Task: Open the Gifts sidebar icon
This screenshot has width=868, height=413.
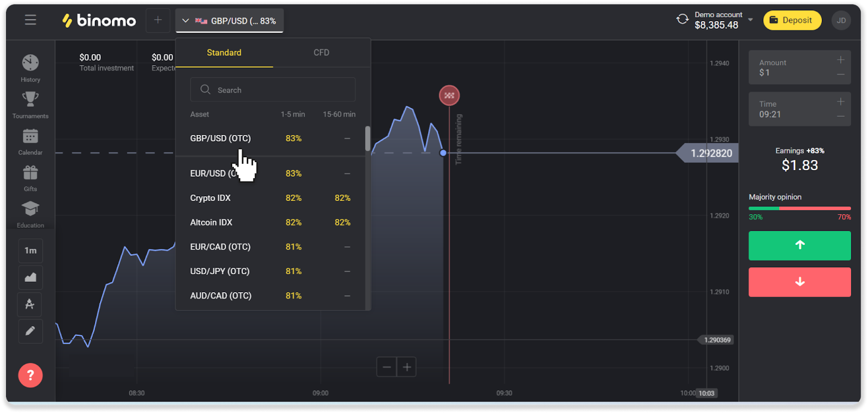Action: tap(30, 178)
